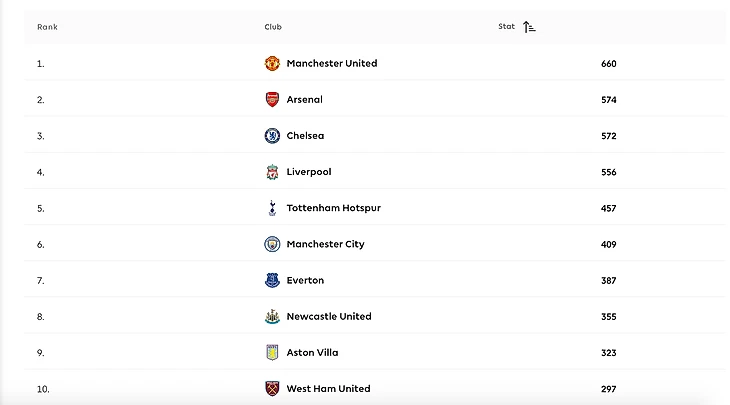
Task: Select the Everton club name
Action: (x=305, y=281)
